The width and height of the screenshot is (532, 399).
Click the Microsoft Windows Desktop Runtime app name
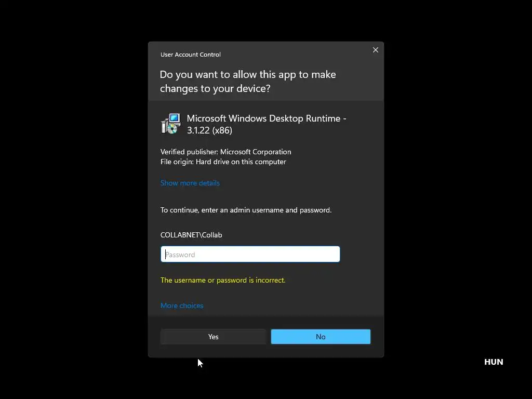pos(267,124)
